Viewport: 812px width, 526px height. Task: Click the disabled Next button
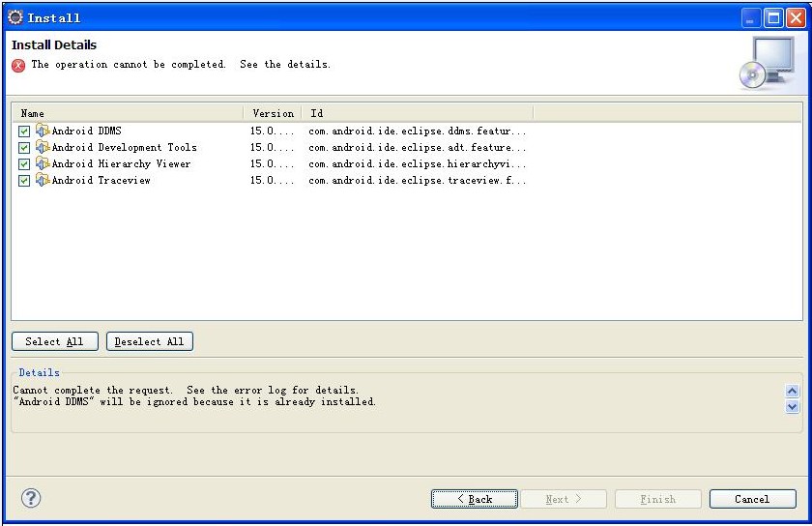tap(564, 499)
